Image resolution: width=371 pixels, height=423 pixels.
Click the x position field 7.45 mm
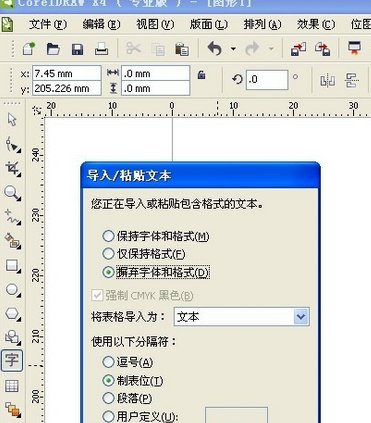tap(67, 73)
